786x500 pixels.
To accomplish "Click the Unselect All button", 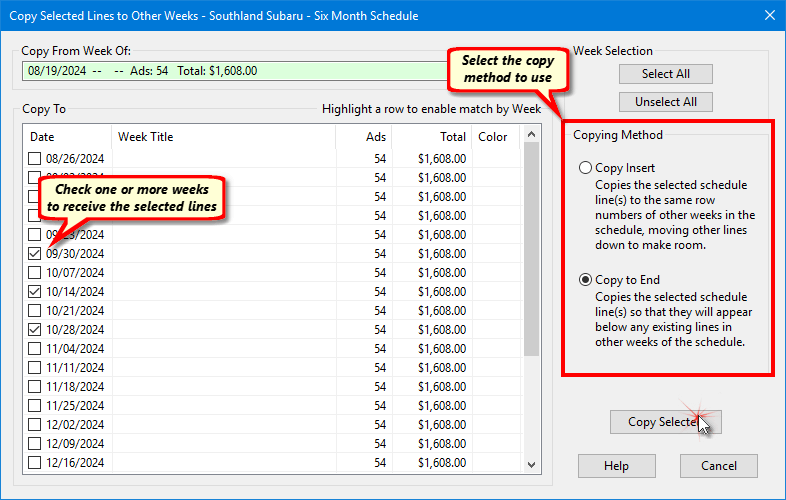I will [666, 102].
